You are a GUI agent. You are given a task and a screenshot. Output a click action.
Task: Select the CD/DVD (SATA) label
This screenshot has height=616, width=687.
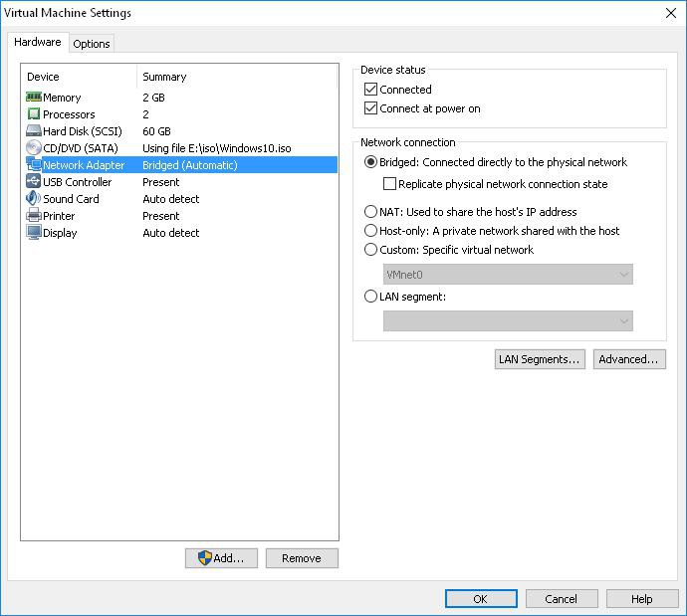click(x=81, y=148)
